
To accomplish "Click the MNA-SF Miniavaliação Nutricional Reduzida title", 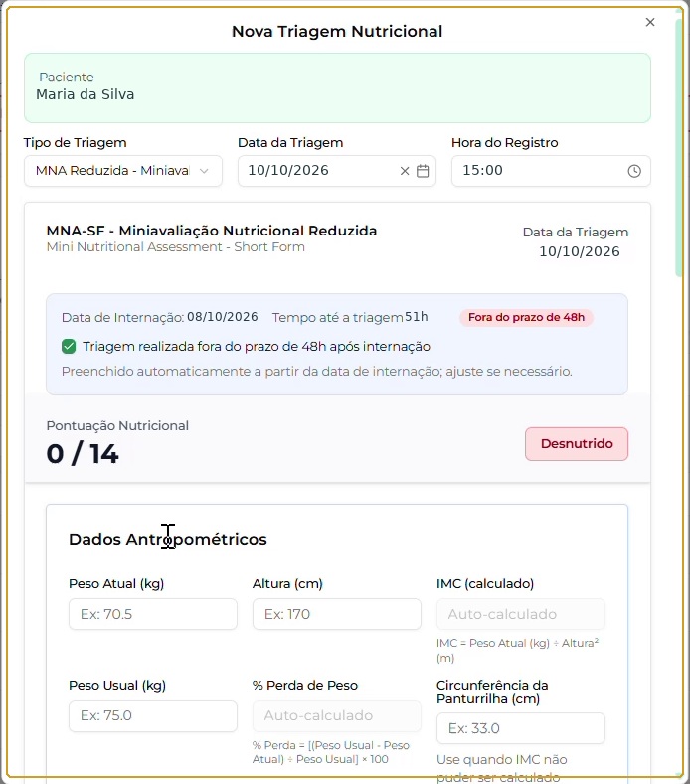I will (x=212, y=231).
